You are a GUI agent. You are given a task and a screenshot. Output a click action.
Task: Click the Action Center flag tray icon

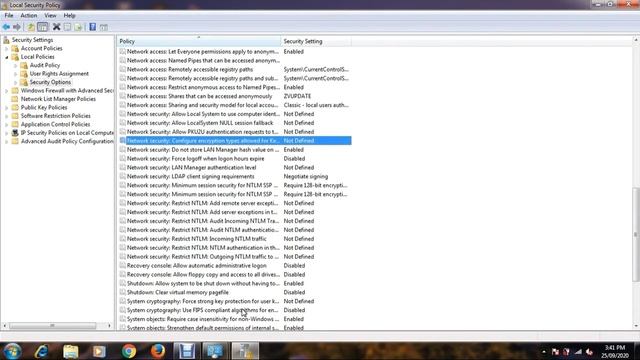[x=555, y=351]
